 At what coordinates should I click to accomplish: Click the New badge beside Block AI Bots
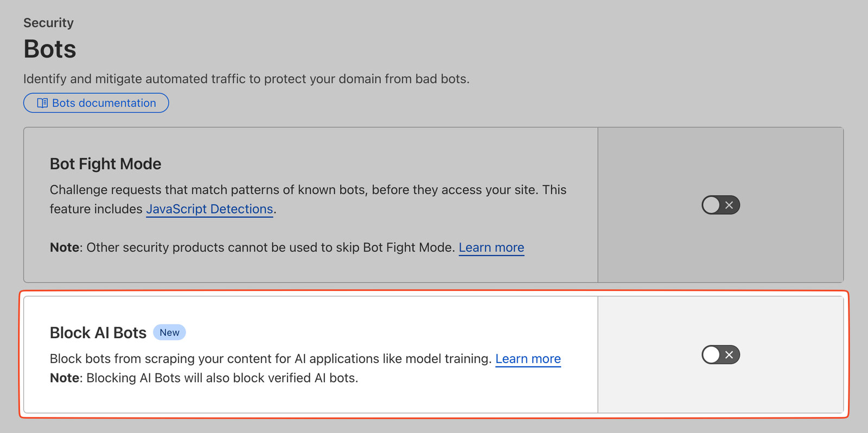point(169,332)
